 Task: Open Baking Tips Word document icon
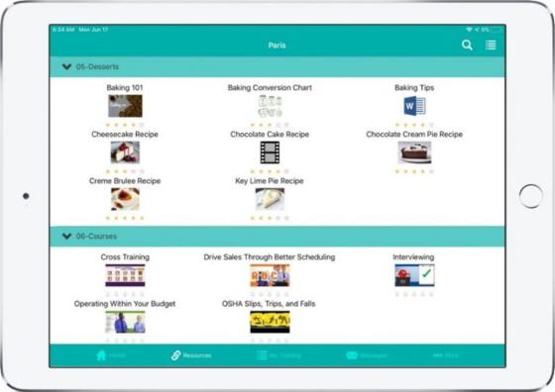click(414, 106)
